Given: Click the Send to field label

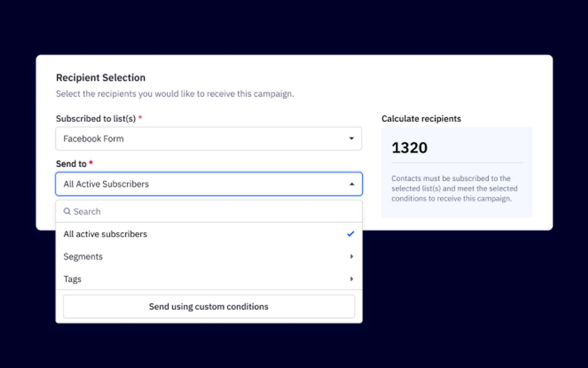Looking at the screenshot, I should coord(71,164).
